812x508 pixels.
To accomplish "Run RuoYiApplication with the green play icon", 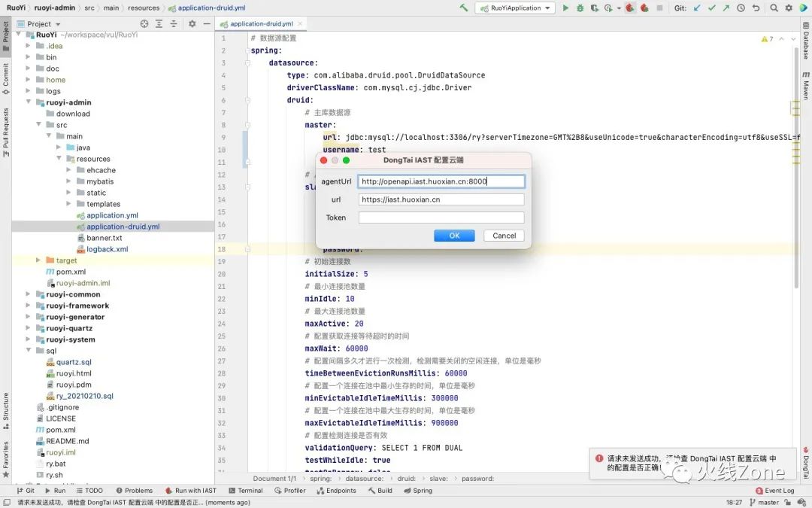I will [565, 8].
